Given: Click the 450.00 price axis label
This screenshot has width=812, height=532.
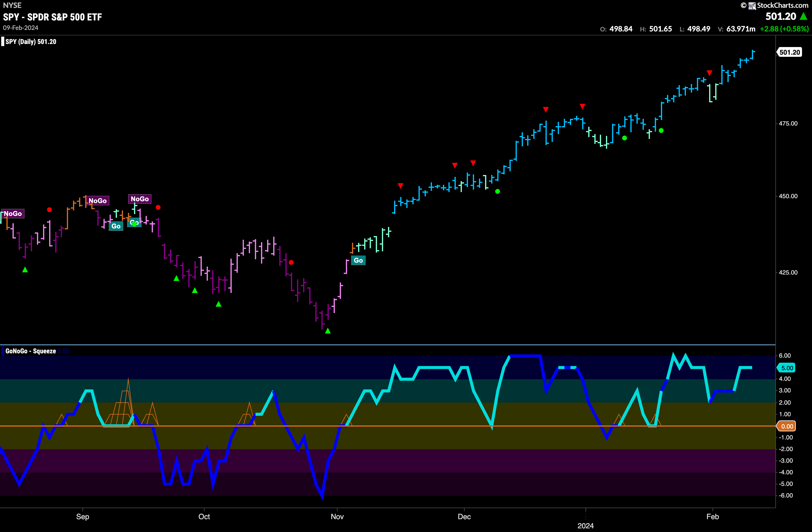Looking at the screenshot, I should click(788, 196).
